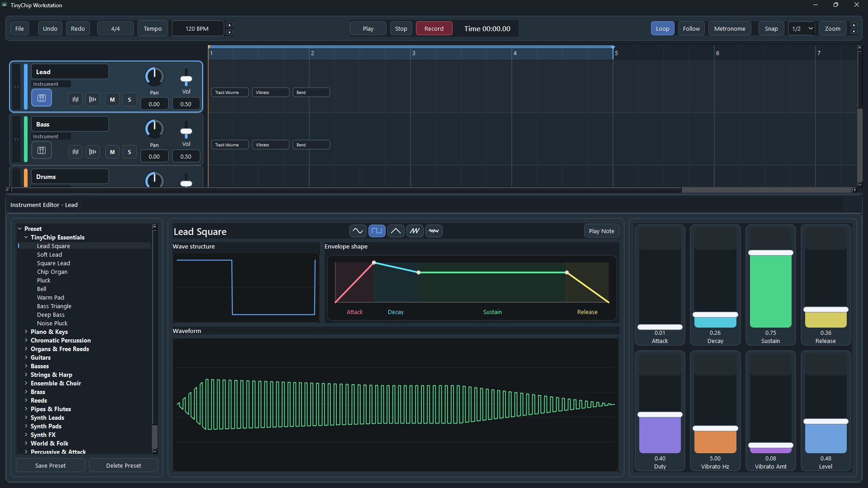Mute the Lead track
The width and height of the screenshot is (868, 488).
[113, 99]
